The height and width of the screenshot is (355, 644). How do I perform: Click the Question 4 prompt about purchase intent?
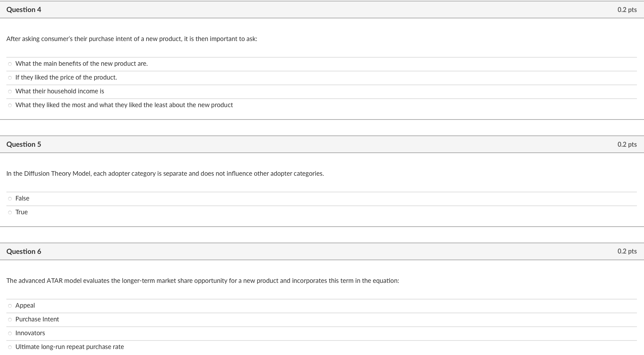pos(132,39)
